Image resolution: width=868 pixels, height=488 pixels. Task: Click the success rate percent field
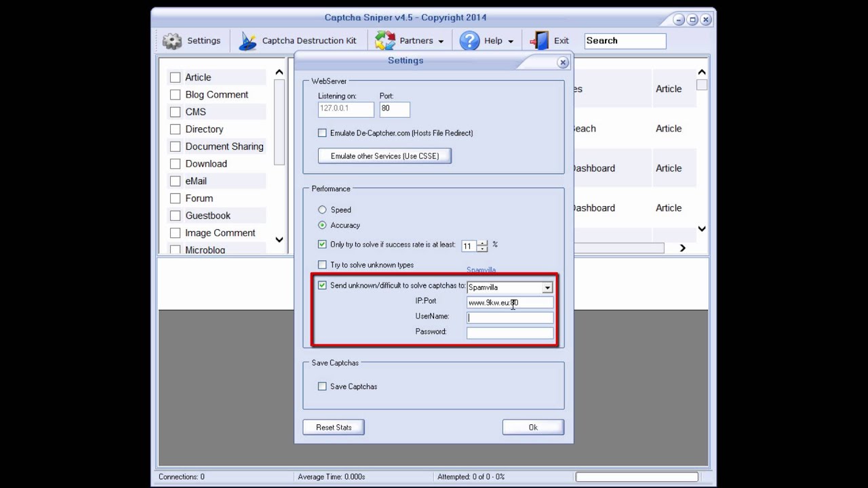click(x=469, y=246)
